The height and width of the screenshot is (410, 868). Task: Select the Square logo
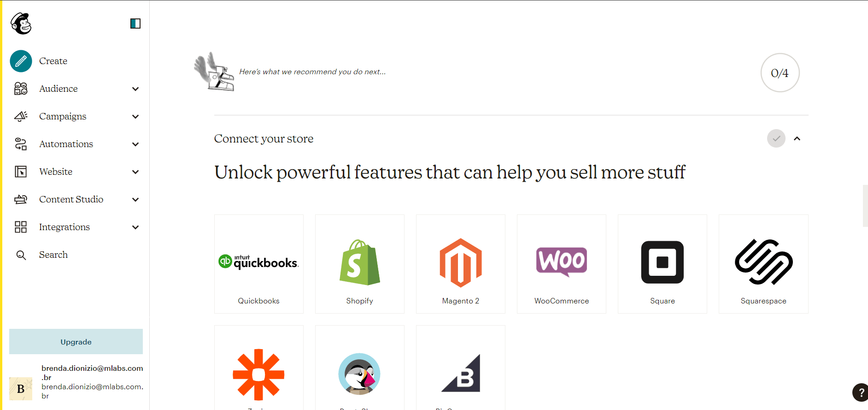663,262
